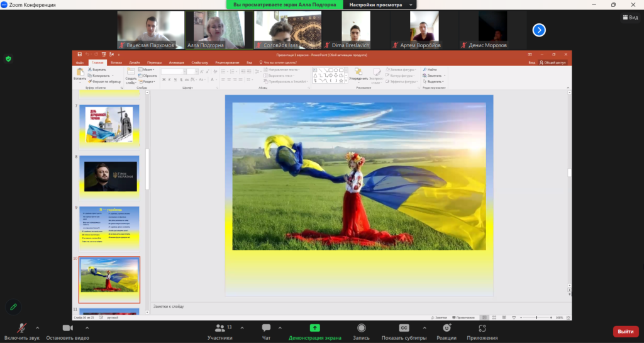This screenshot has width=644, height=343.
Task: Leave the meeting with Выйти button
Action: tap(626, 332)
